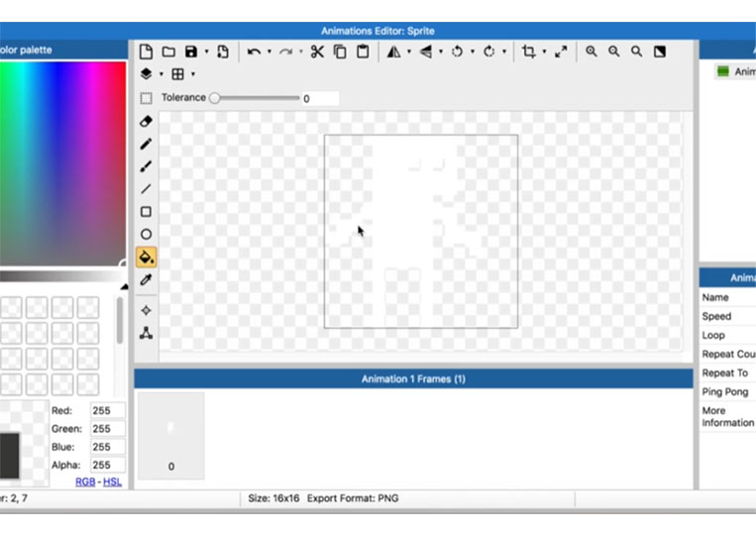Click the Alpha value field
756x536 pixels.
[108, 465]
